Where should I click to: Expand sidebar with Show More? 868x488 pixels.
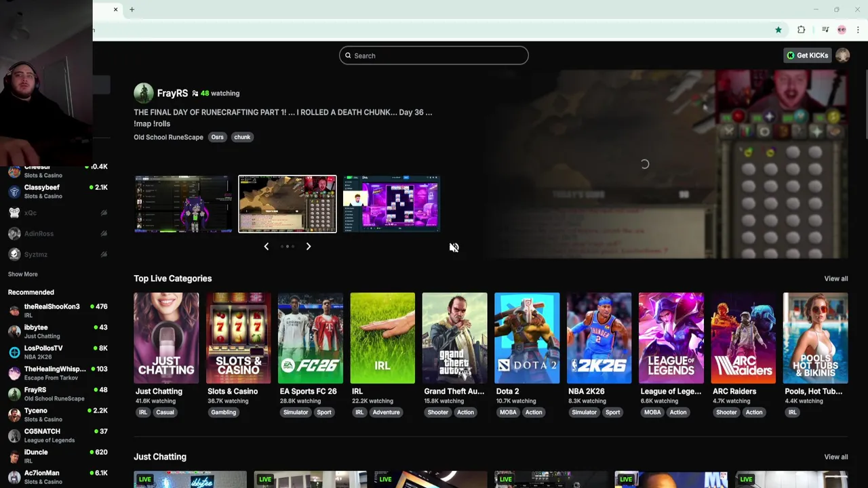point(22,274)
